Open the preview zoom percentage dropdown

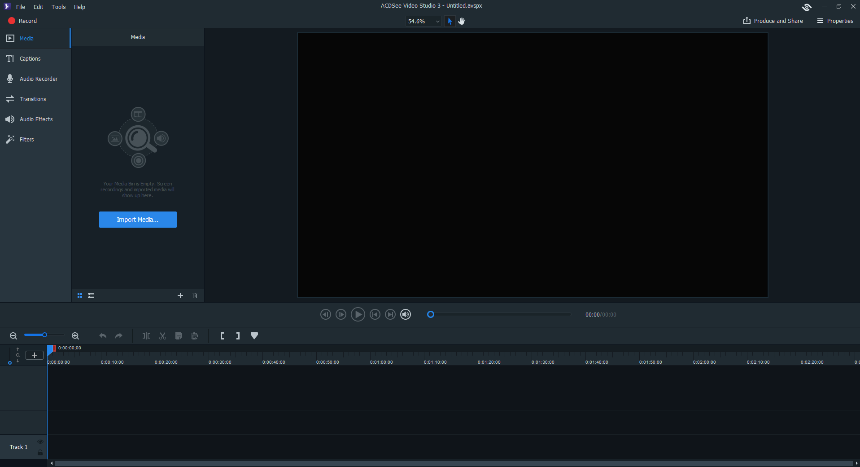[x=423, y=21]
